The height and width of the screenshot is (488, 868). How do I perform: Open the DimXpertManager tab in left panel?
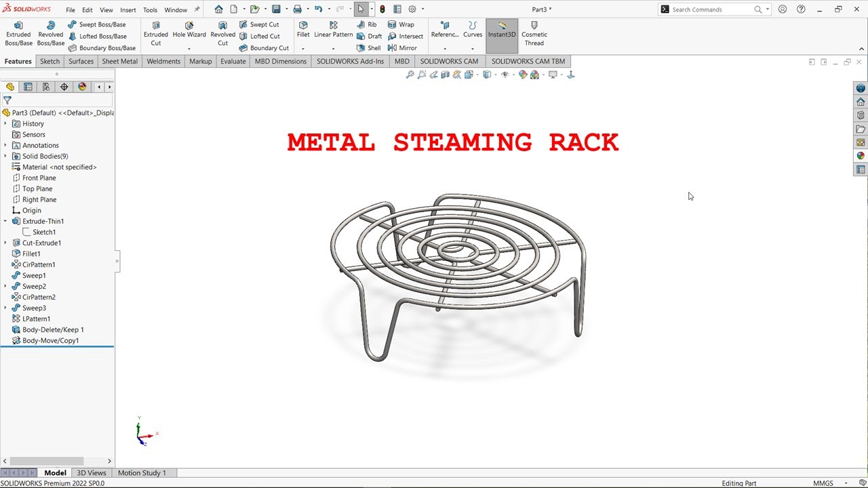(x=64, y=87)
